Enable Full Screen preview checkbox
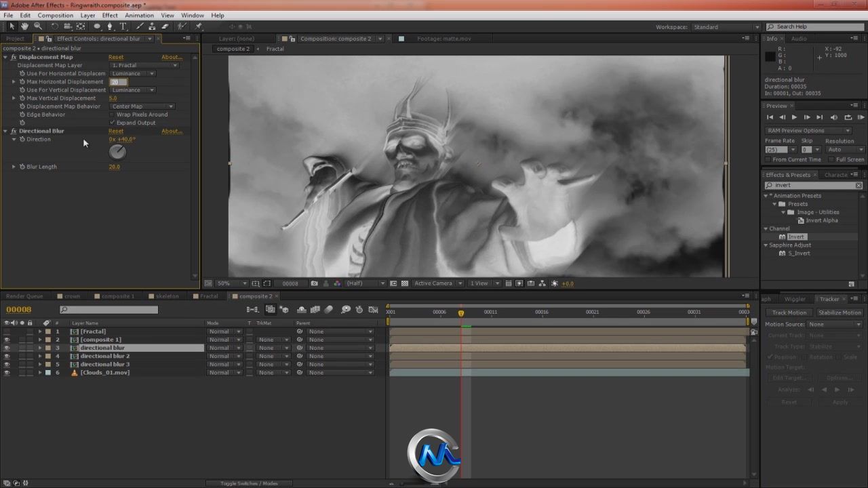The image size is (868, 488). [831, 159]
